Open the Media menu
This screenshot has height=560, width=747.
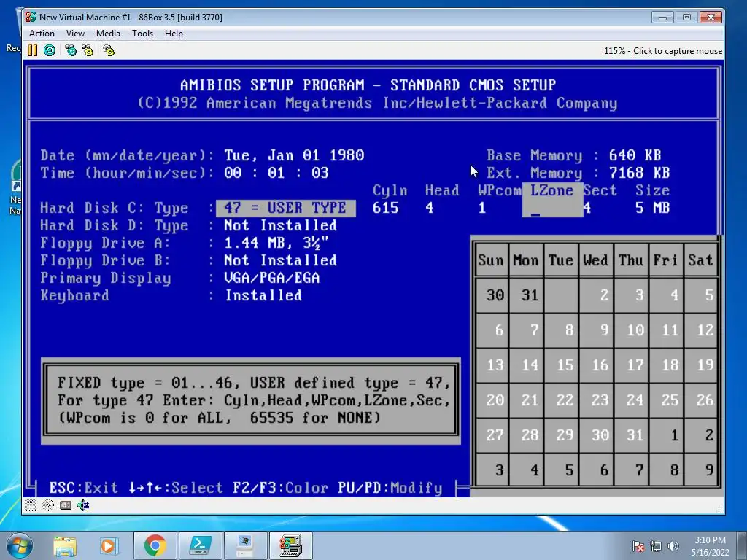(x=108, y=34)
